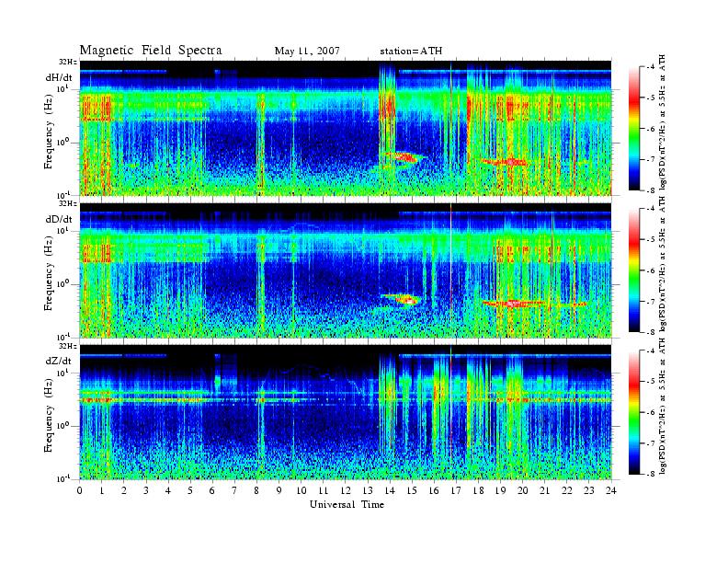Click time axis tick label "5"
This screenshot has height=563, width=728.
tap(190, 491)
